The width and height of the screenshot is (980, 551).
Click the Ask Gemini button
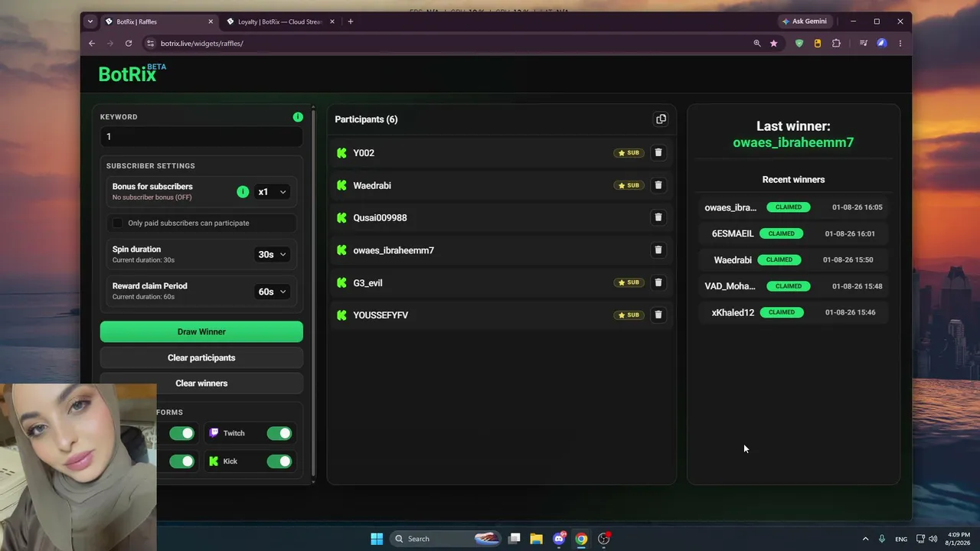[805, 21]
